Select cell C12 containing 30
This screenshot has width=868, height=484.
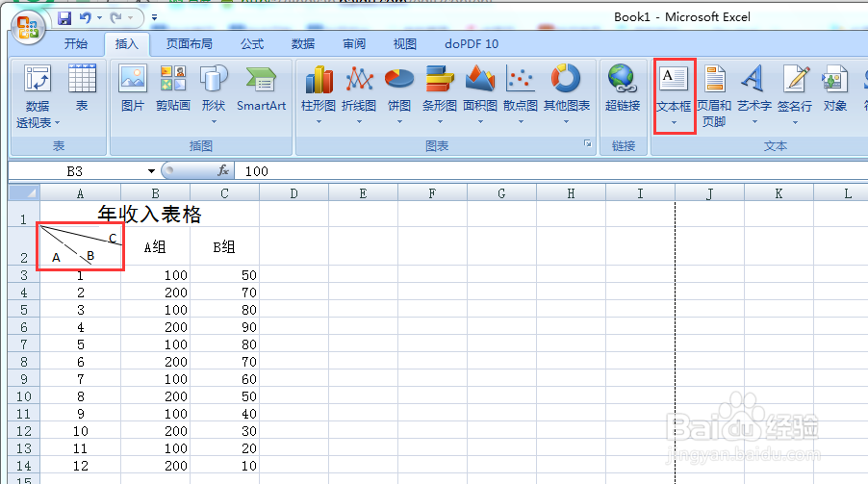click(224, 431)
